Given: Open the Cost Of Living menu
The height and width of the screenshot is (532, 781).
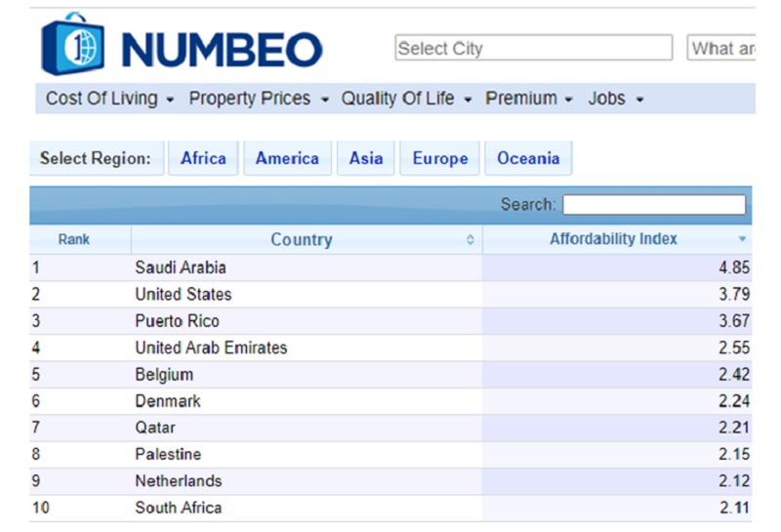Looking at the screenshot, I should click(109, 99).
